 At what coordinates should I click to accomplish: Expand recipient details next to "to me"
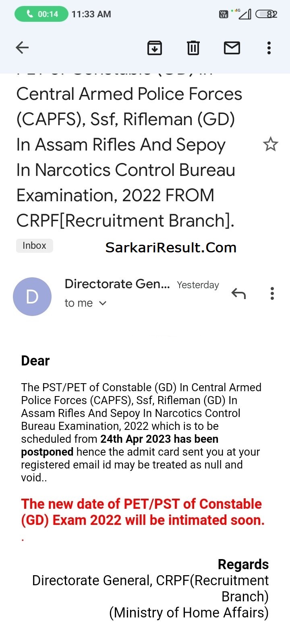tap(103, 303)
